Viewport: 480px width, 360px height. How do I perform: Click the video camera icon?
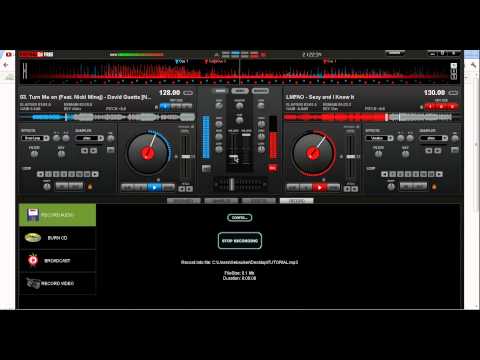pos(33,283)
